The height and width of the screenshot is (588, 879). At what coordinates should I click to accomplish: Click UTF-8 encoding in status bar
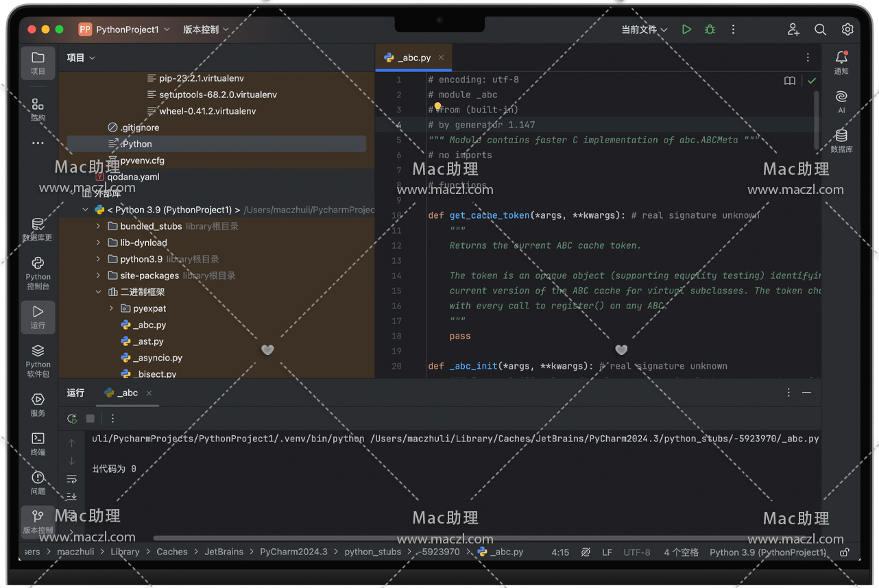[636, 552]
